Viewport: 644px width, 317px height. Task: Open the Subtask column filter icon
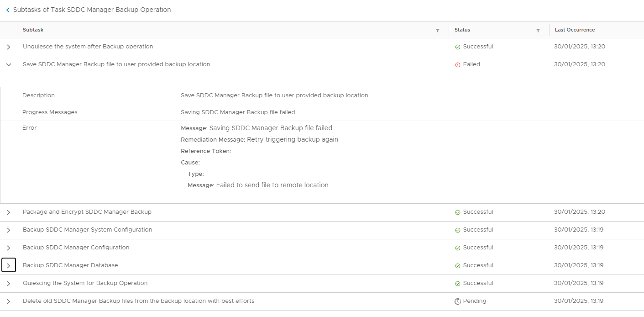point(438,30)
